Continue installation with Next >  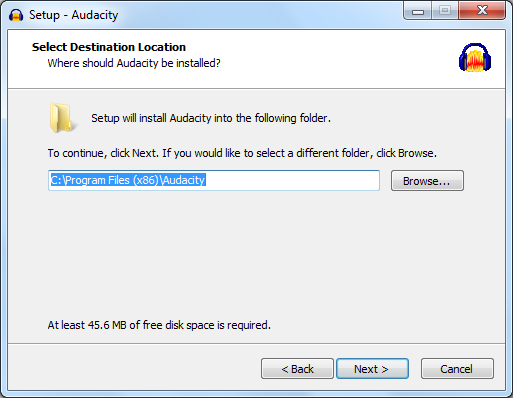(372, 369)
